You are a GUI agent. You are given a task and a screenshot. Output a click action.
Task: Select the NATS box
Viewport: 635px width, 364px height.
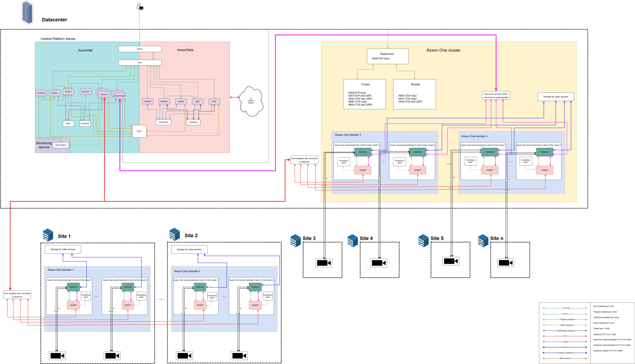[139, 131]
